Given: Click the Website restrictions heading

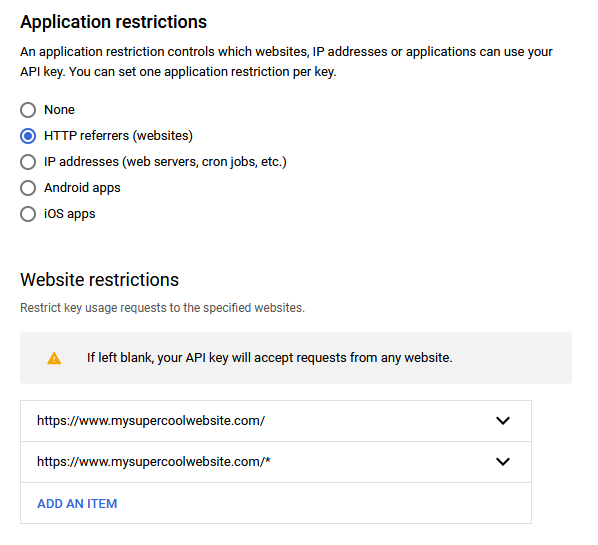Looking at the screenshot, I should [x=100, y=280].
